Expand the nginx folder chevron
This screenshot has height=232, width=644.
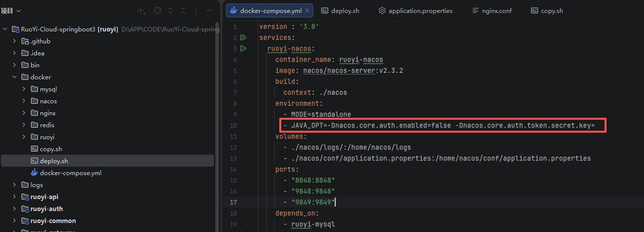[x=24, y=113]
